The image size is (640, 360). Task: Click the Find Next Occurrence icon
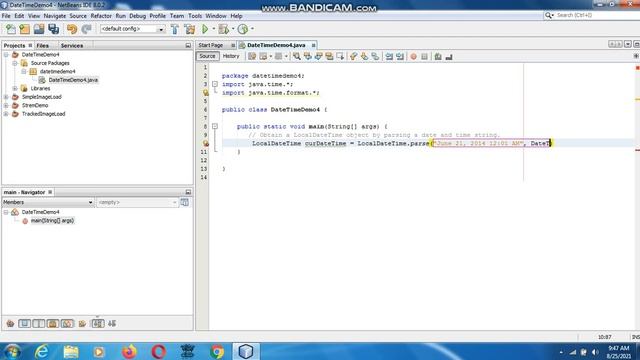318,57
